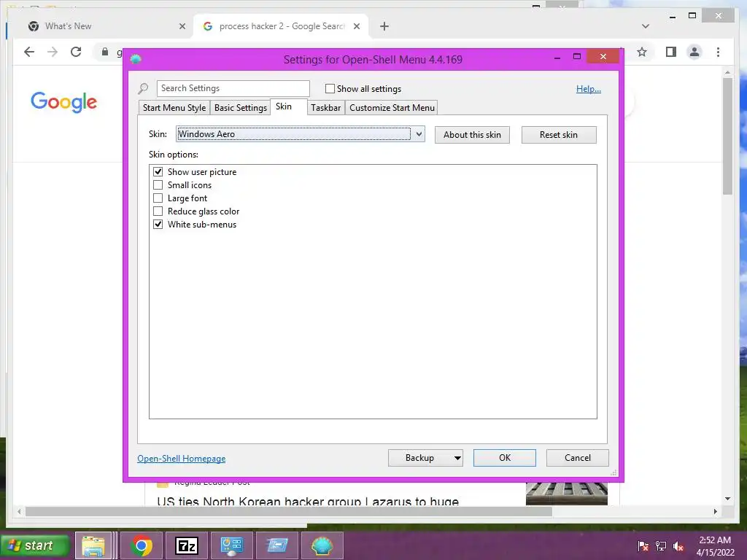Open a new Chrome tab with plus

point(384,26)
